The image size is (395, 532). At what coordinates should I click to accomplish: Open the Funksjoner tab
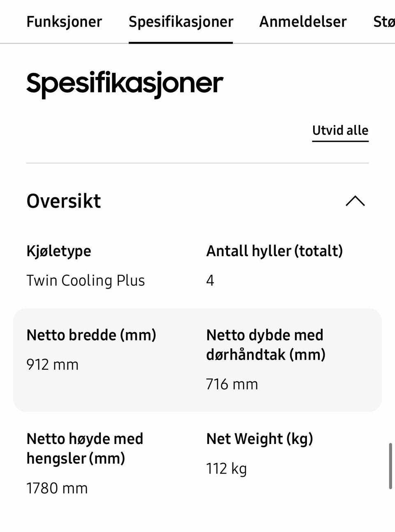click(x=64, y=22)
